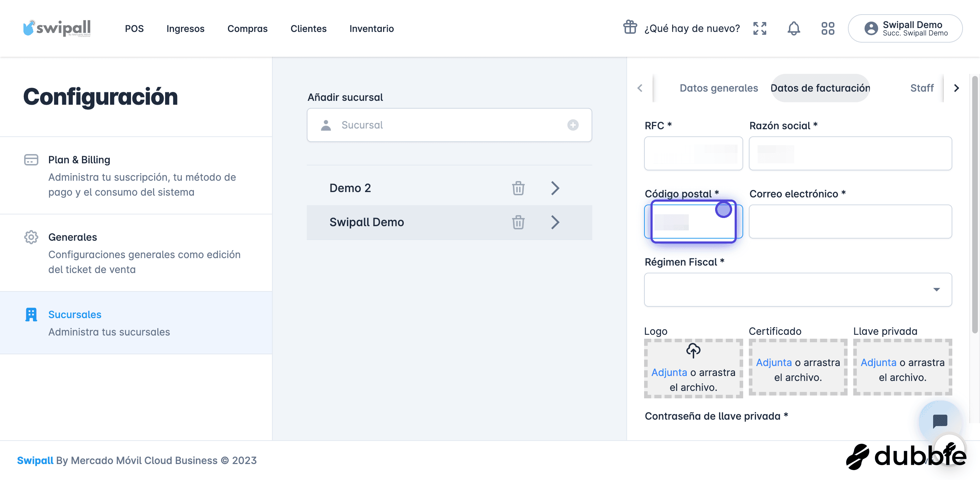This screenshot has width=980, height=480.
Task: Click the Logo upload cloud icon
Action: 693,350
